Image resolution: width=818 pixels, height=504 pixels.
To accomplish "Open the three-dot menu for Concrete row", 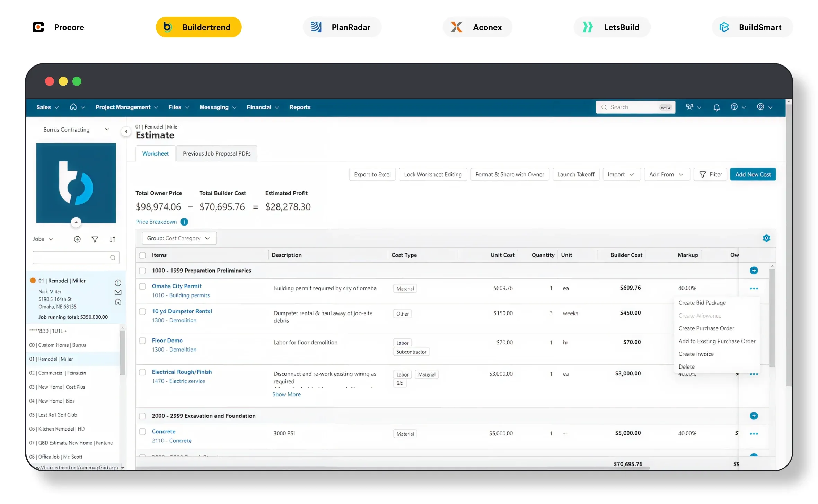I will (x=754, y=434).
